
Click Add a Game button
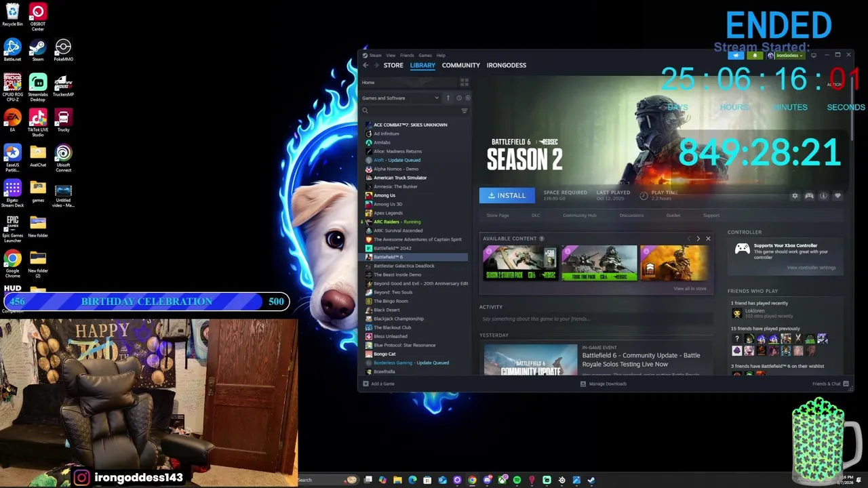point(378,384)
